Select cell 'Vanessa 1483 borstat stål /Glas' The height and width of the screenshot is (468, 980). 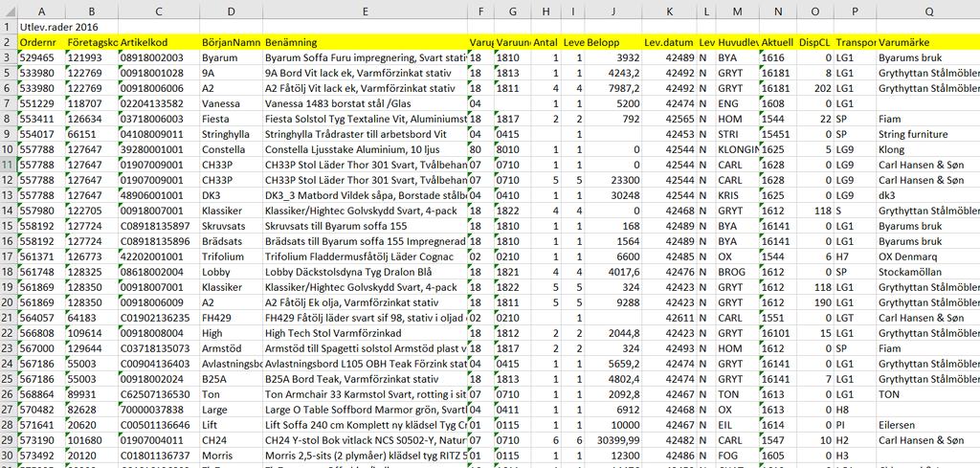tap(365, 103)
